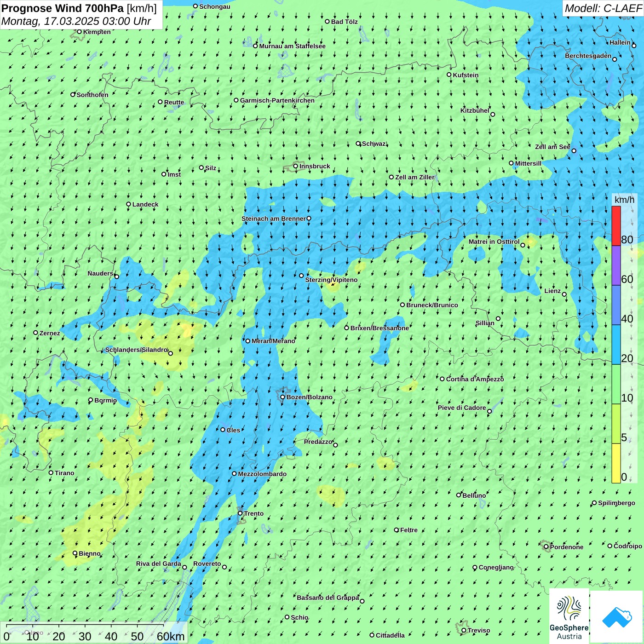
Task: Click the purple 60 km/h legend swatch
Action: pyautogui.click(x=616, y=266)
